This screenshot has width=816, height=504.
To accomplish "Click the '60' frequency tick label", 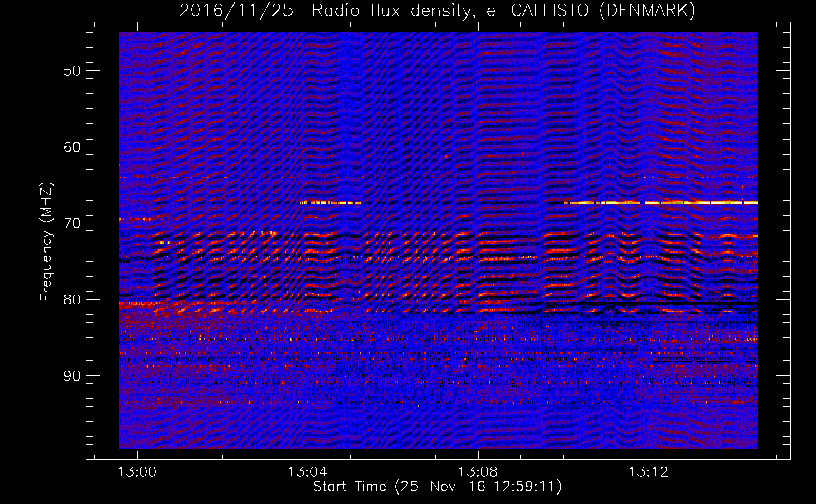I will coord(72,147).
